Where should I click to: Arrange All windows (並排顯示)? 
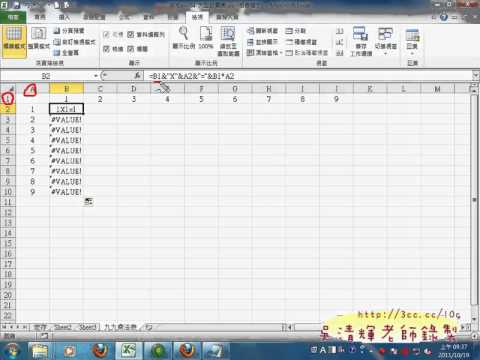(262, 42)
